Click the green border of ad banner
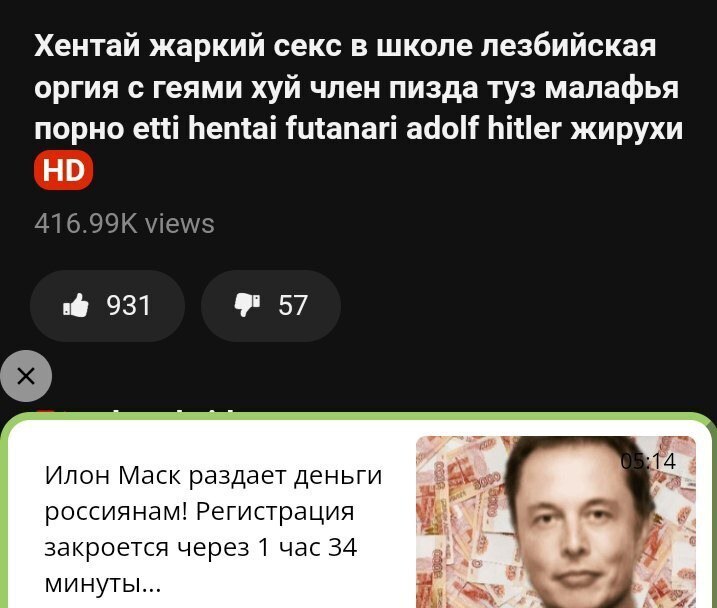This screenshot has width=717, height=608. coord(358,416)
